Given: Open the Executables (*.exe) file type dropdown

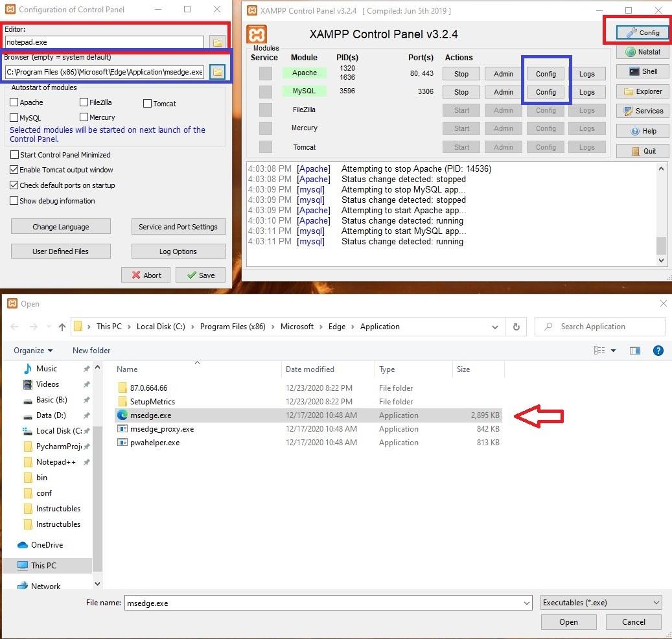Looking at the screenshot, I should (601, 603).
